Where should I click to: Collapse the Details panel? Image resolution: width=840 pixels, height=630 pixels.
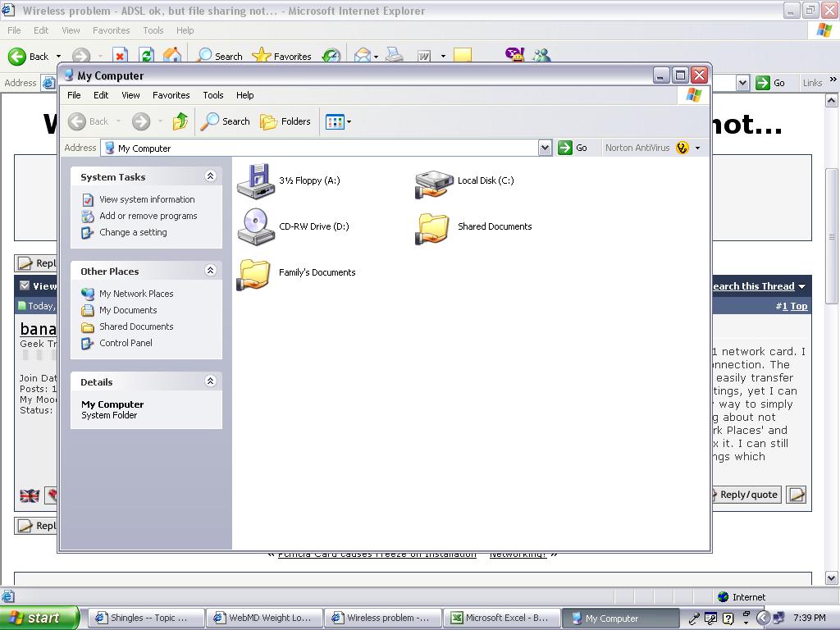coord(210,381)
